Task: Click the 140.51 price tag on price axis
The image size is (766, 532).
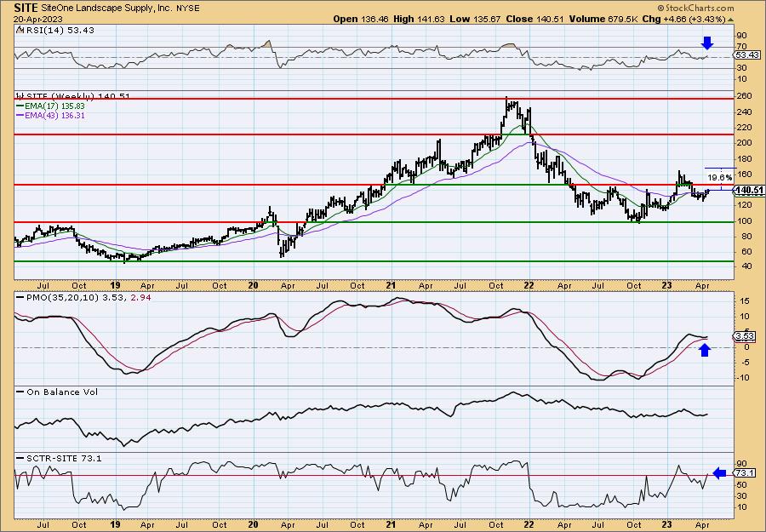Action: tap(749, 191)
